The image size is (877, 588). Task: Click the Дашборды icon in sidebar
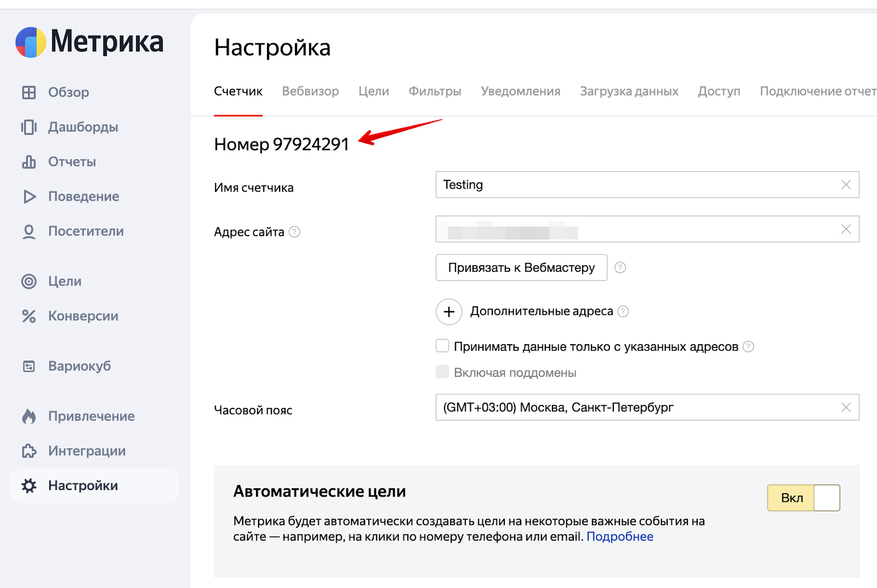tap(29, 127)
